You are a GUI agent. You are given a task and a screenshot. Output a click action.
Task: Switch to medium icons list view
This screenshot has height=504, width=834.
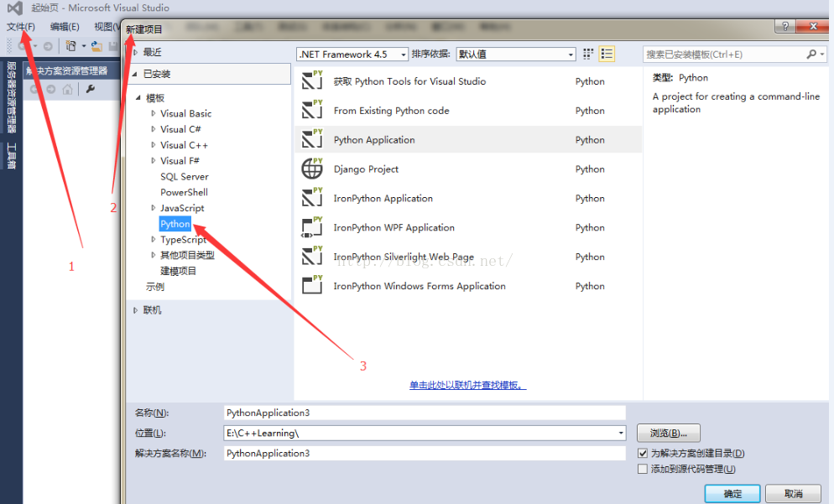tap(607, 54)
